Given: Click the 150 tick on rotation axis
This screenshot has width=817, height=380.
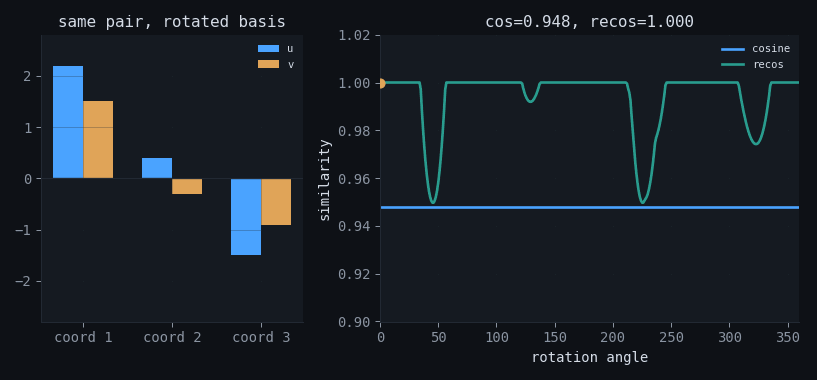Looking at the screenshot, I should pos(555,338).
